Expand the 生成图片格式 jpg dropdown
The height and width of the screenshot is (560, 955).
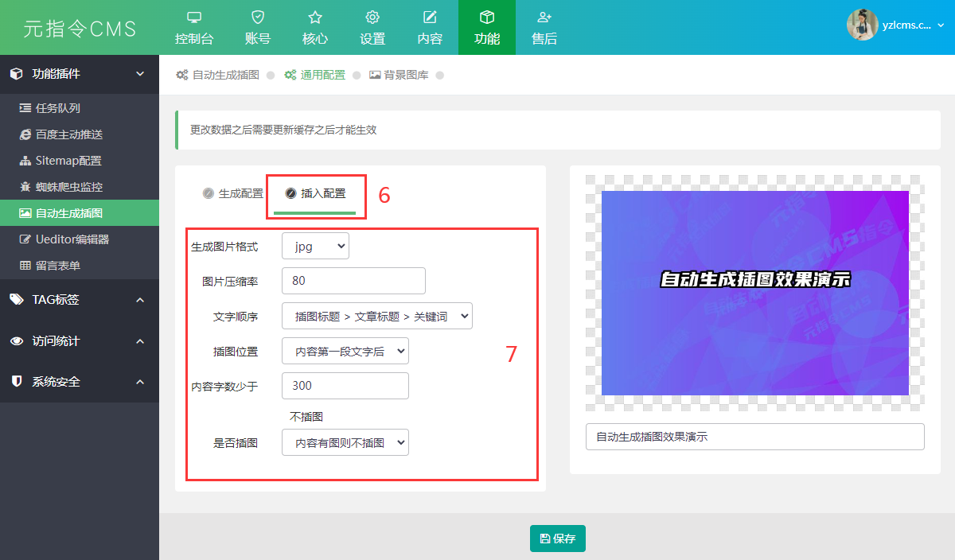coord(315,247)
